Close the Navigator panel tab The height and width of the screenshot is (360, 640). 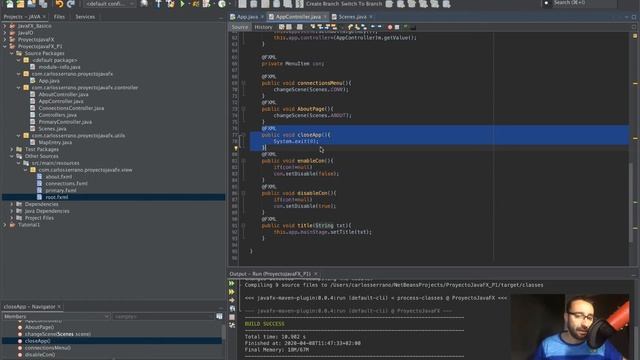click(59, 307)
